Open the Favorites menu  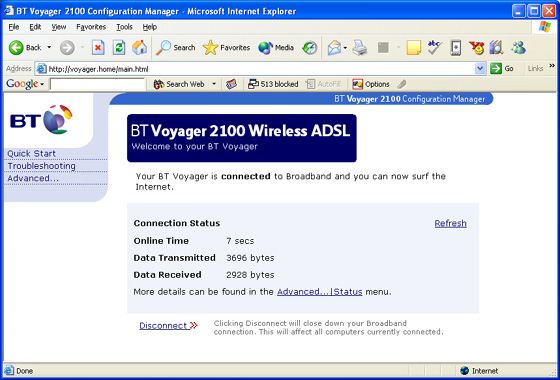click(x=91, y=27)
